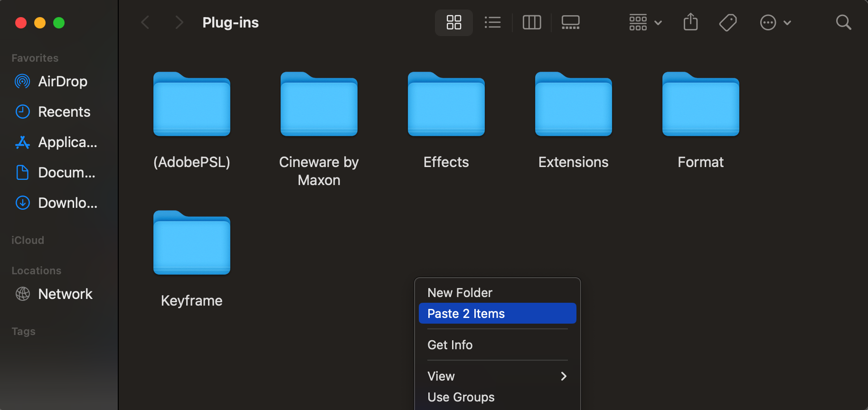Click the Share icon
Screen dimensions: 868x410
690,22
